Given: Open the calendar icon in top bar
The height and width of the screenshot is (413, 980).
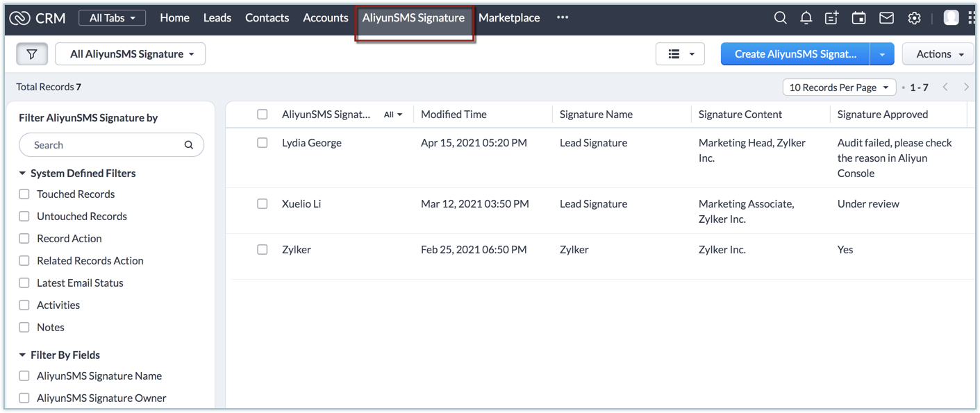Looking at the screenshot, I should point(859,18).
